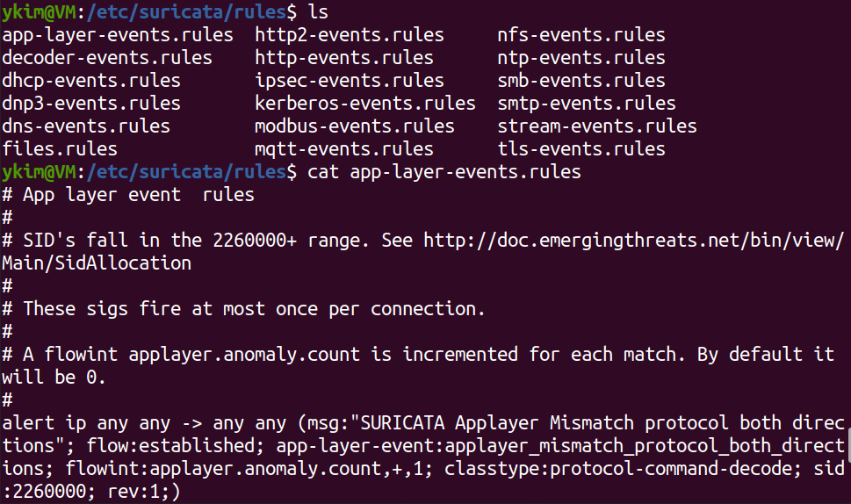
Task: Click the dns-events.rules file name
Action: [x=86, y=126]
